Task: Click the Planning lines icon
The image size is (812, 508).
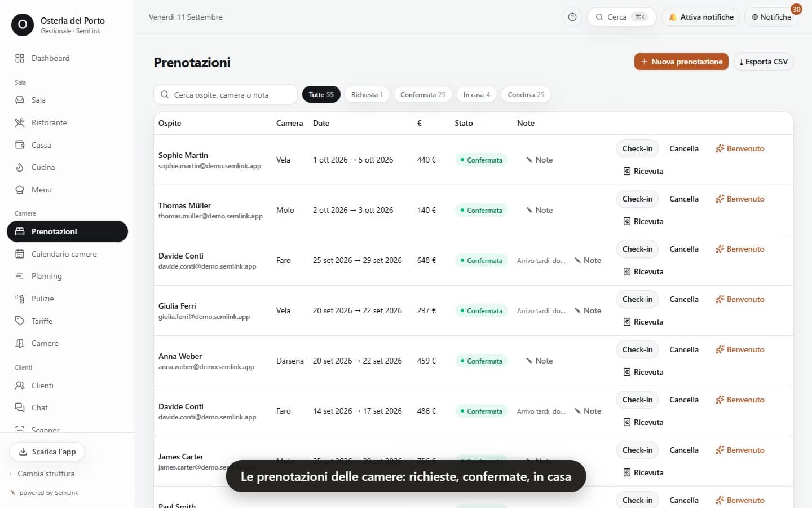Action: tap(20, 276)
